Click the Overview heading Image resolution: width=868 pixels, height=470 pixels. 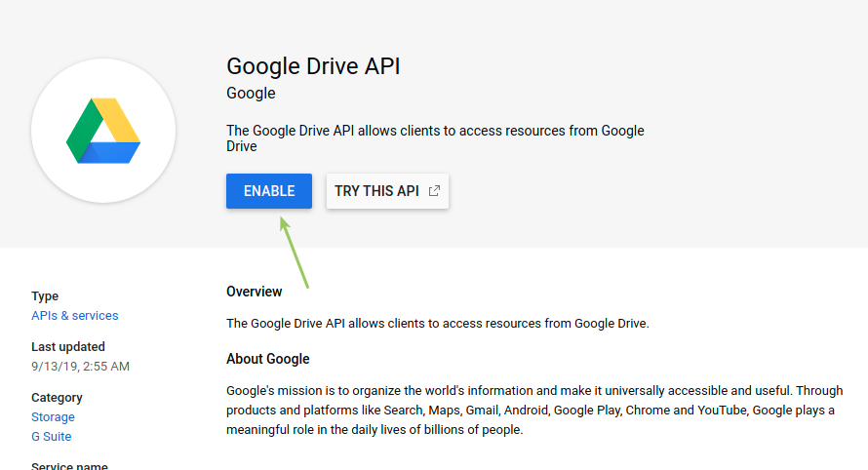point(255,292)
